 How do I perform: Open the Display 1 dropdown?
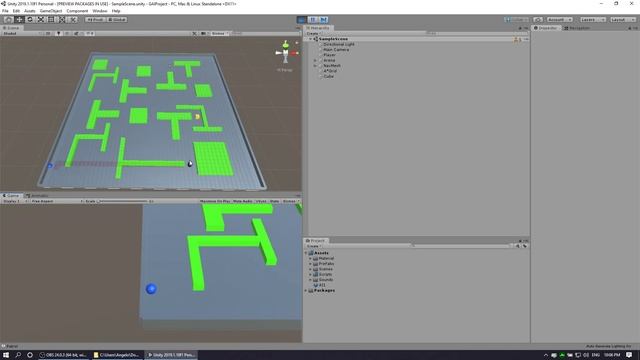tap(15, 201)
